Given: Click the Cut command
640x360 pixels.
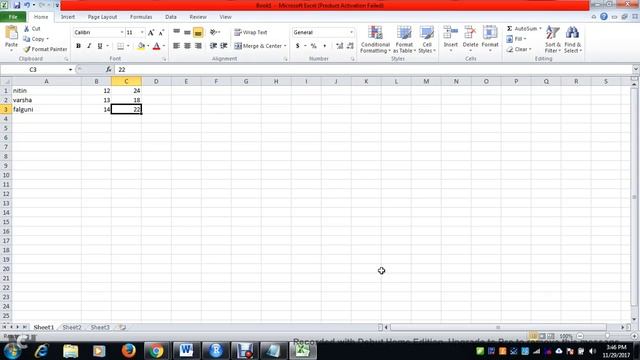Looking at the screenshot, I should point(32,29).
